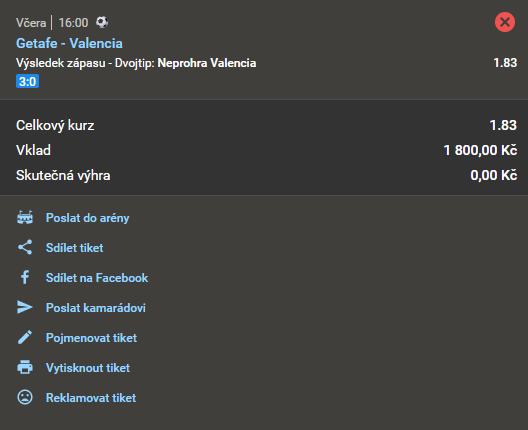Viewport: 528px width, 430px height.
Task: Choose Vytisknout tiket
Action: (88, 368)
